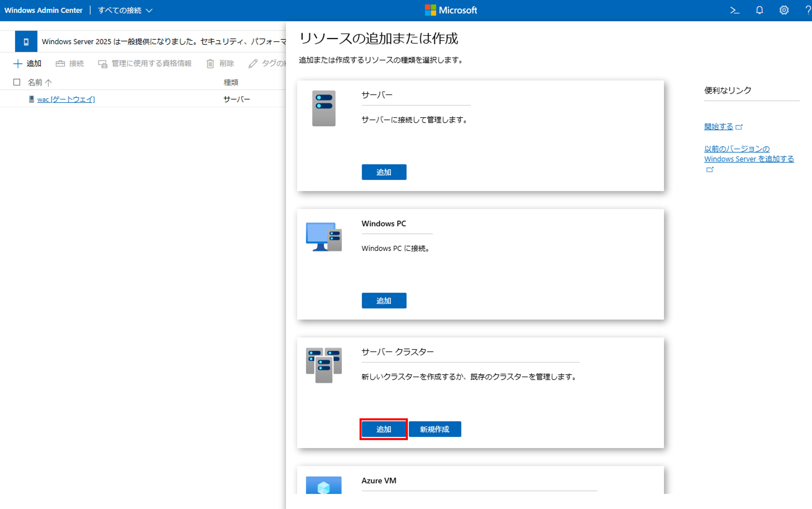Sort by the 種類 column header
This screenshot has height=509, width=812.
[x=231, y=82]
